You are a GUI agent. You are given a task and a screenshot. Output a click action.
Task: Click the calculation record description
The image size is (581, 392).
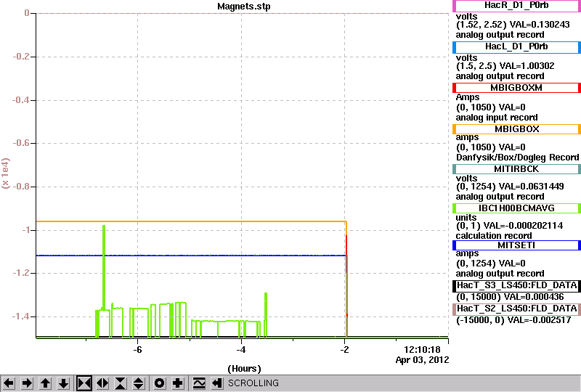coord(494,236)
